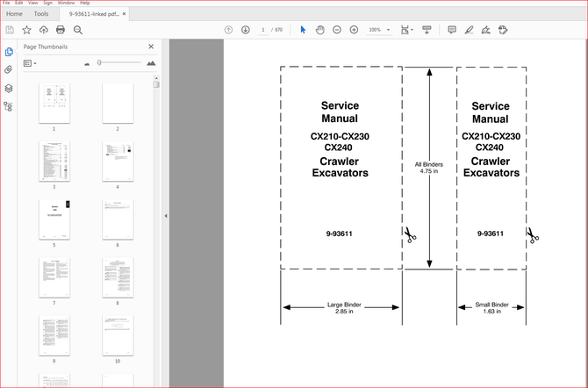
Task: Open the Page Thumbnails sidebar icon
Action: click(x=9, y=52)
